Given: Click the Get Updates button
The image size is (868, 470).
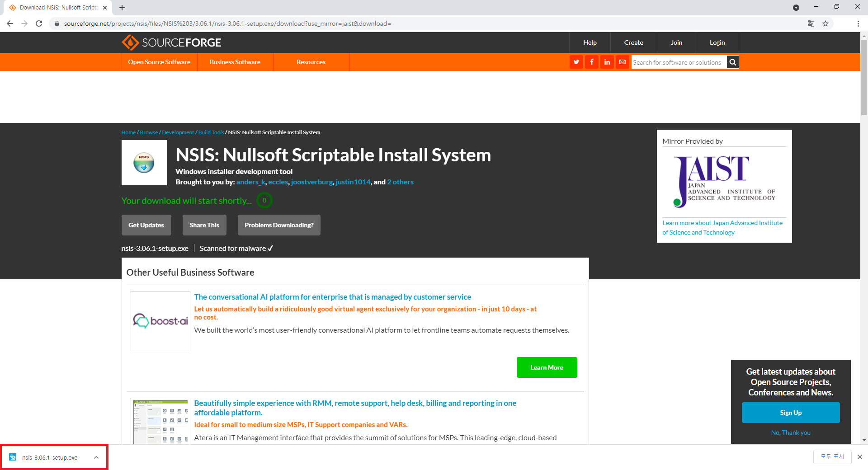Looking at the screenshot, I should coord(146,225).
